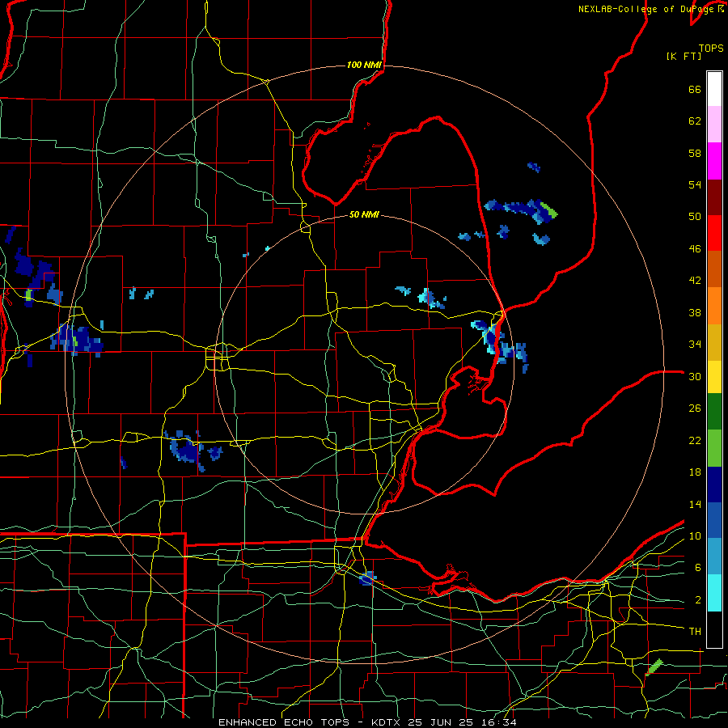
Task: Select the "50" legend value
Action: click(695, 217)
